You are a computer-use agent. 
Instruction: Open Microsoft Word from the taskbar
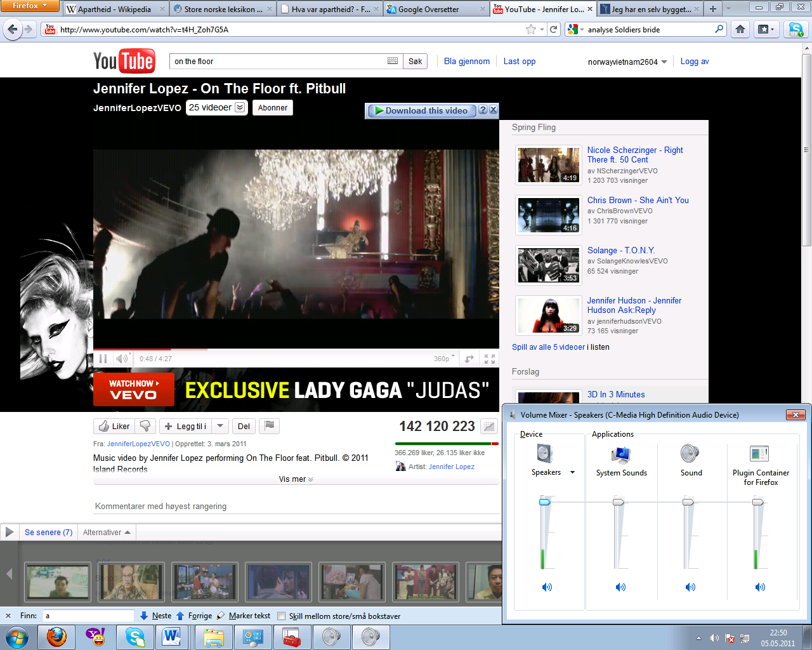click(x=171, y=637)
